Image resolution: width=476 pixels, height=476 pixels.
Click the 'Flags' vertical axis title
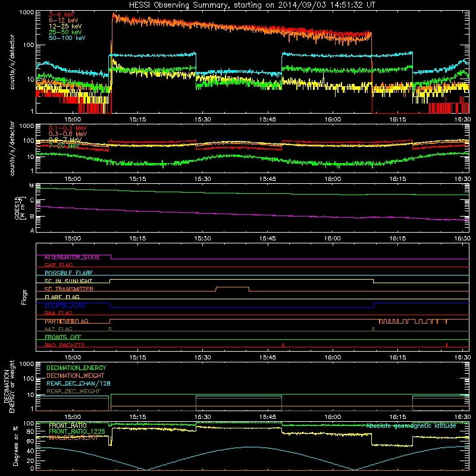(x=24, y=297)
